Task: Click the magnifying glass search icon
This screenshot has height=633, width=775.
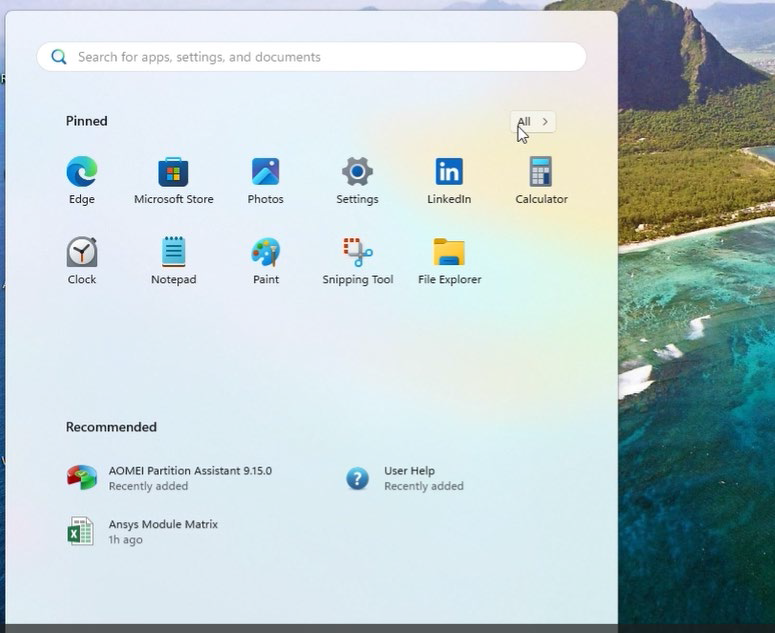Action: [59, 57]
